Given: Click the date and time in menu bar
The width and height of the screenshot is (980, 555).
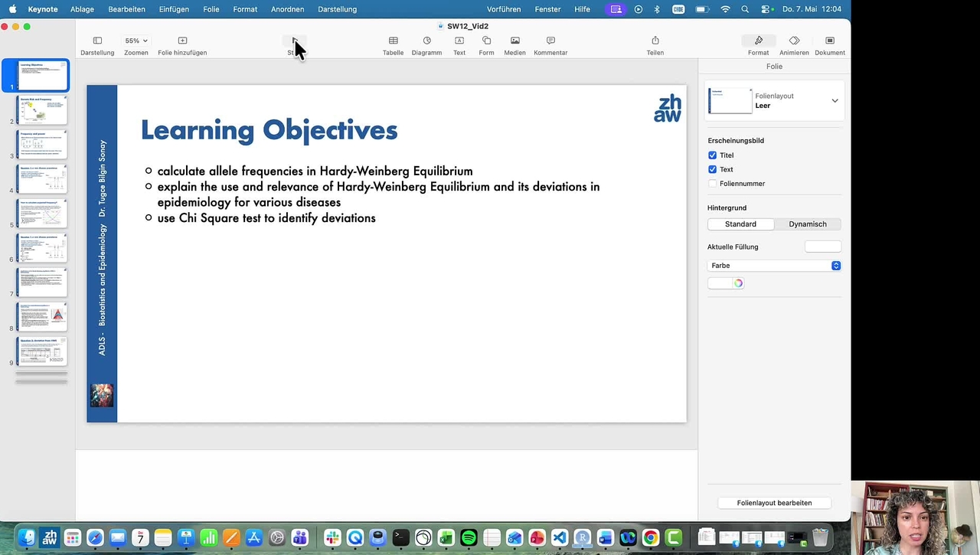Looking at the screenshot, I should point(812,9).
